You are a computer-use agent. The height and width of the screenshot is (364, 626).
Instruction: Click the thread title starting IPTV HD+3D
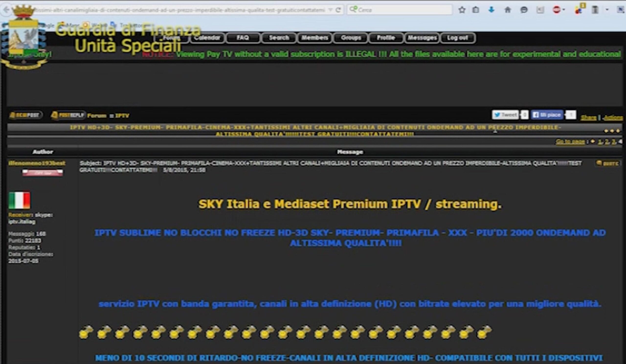(x=315, y=130)
